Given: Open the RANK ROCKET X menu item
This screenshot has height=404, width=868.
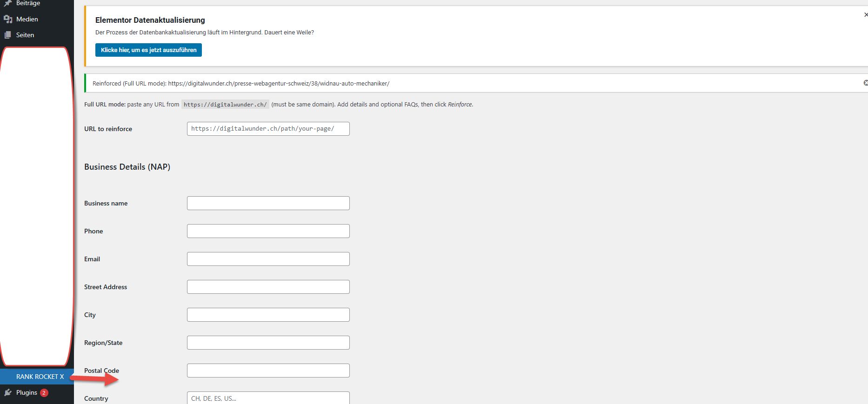Looking at the screenshot, I should [40, 377].
